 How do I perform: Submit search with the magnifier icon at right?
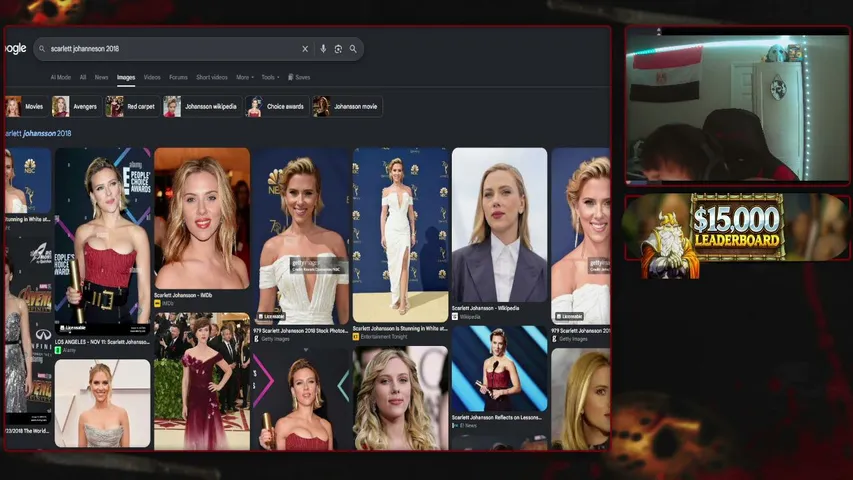(x=353, y=49)
